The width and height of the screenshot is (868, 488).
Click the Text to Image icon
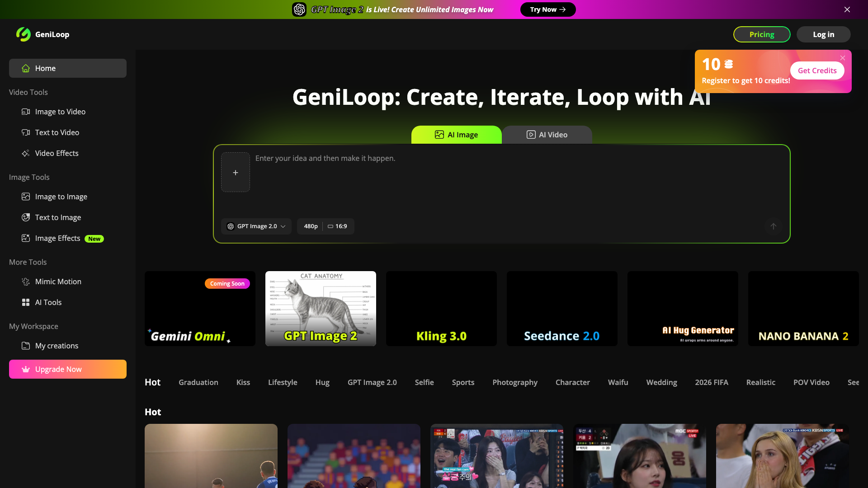(26, 217)
